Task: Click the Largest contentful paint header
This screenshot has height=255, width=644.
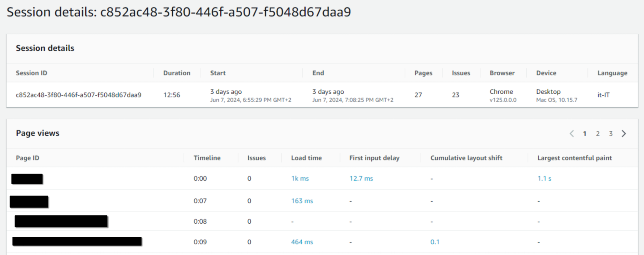Action: click(x=574, y=158)
